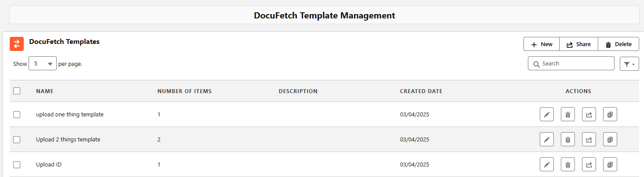Screen dimensions: 644x177
Task: Click the orange DocuFetch Templates icon
Action: [17, 44]
